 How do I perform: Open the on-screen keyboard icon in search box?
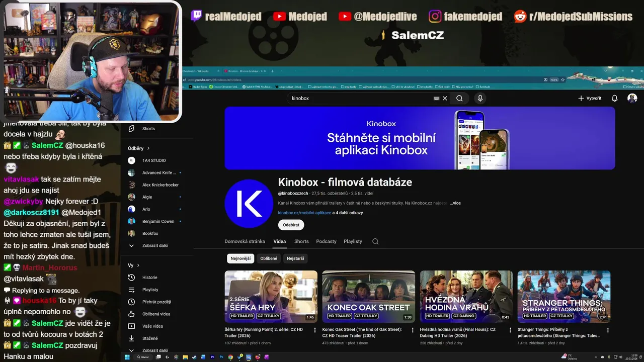(436, 99)
